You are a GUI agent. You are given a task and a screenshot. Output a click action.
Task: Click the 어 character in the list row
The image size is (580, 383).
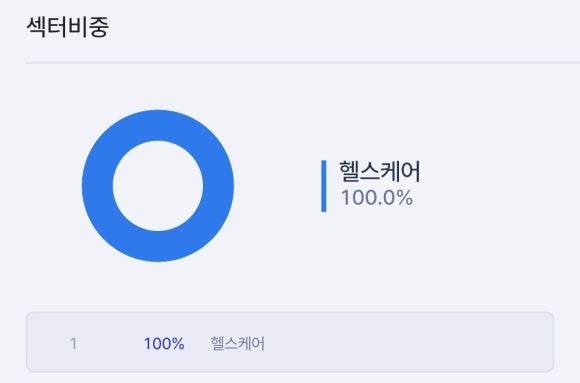pyautogui.click(x=258, y=344)
